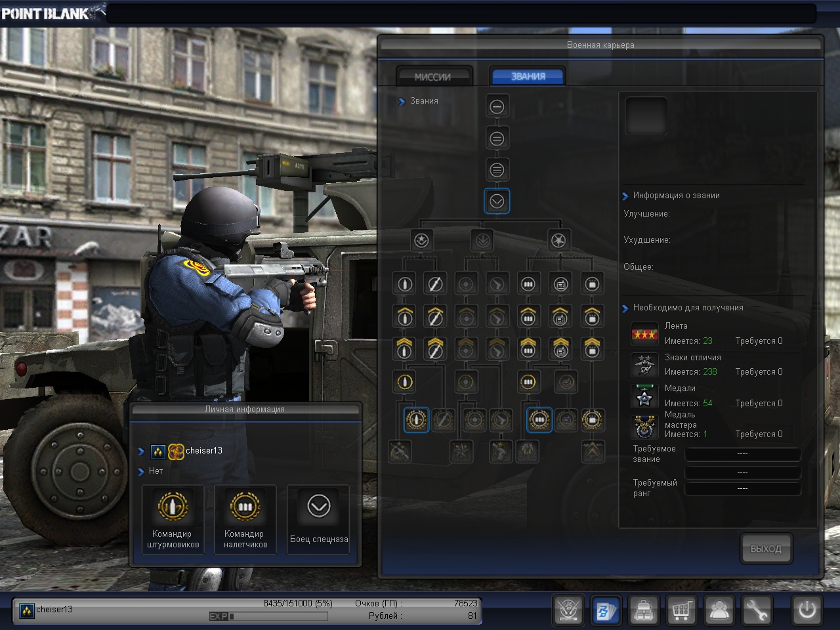Open the clan emblem icon in bottom bar

[568, 610]
